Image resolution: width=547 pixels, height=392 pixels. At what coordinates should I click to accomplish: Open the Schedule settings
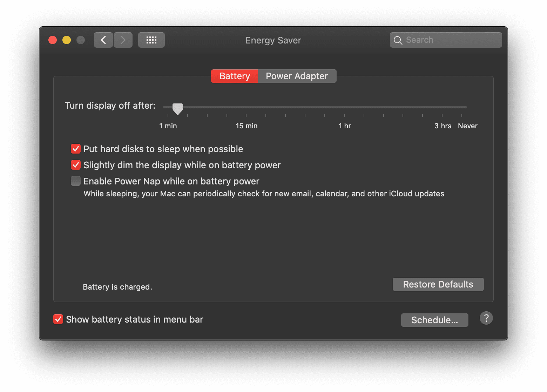coord(434,320)
